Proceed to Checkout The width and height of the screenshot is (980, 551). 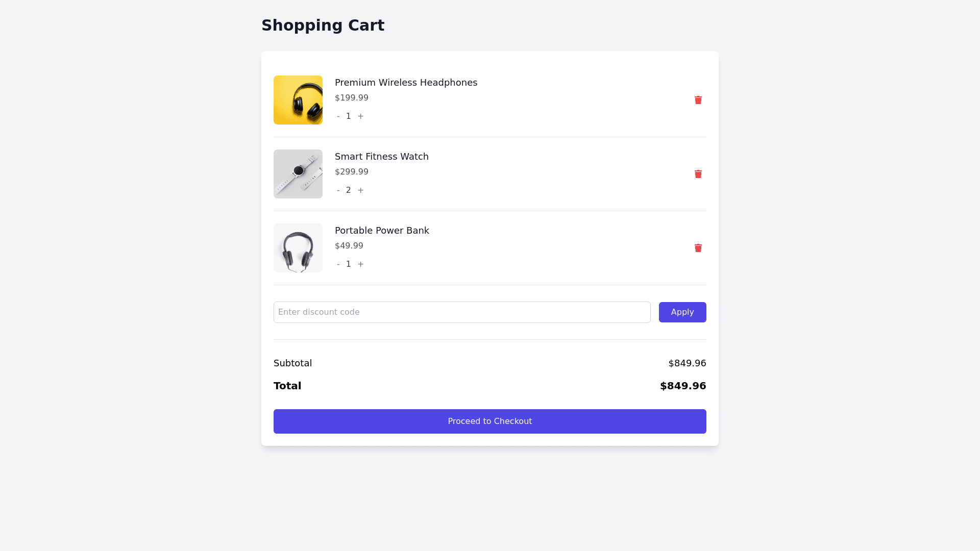pyautogui.click(x=489, y=421)
